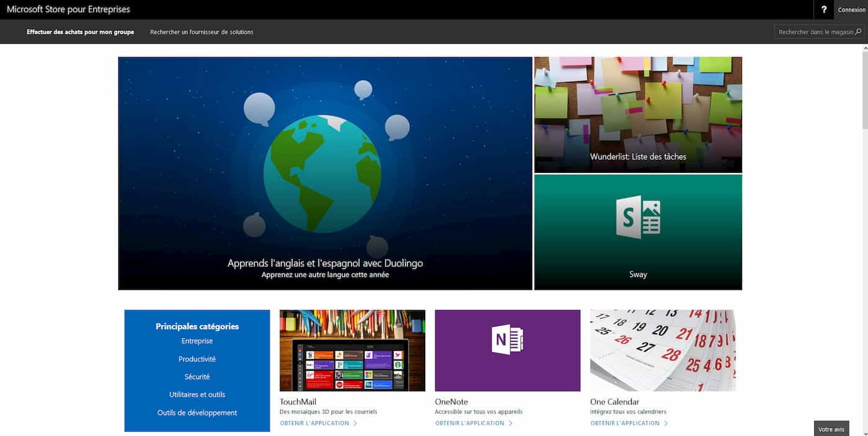Viewport: 868px width, 436px height.
Task: Open Effectuer des achats pour mon groupe
Action: [x=80, y=32]
